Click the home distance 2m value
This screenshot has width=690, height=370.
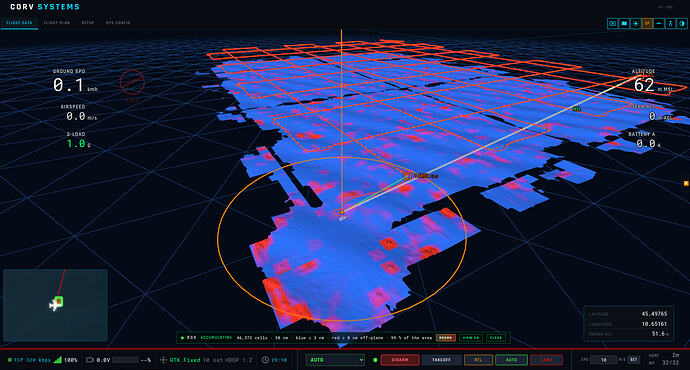coord(675,355)
